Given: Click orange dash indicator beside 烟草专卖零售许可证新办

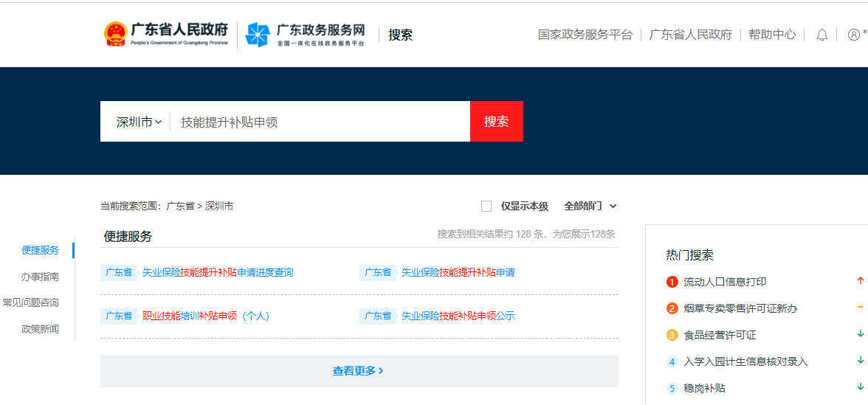Looking at the screenshot, I should click(x=861, y=307).
